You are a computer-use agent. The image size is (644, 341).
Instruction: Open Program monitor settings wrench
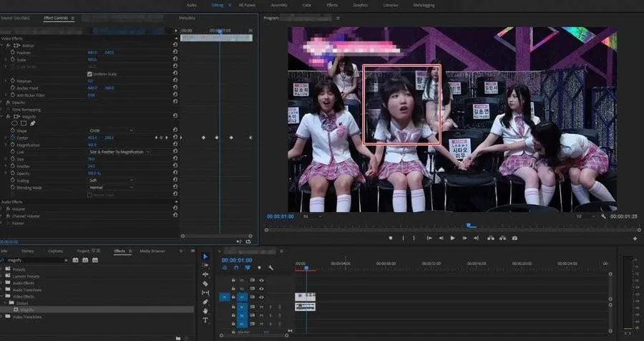point(603,216)
